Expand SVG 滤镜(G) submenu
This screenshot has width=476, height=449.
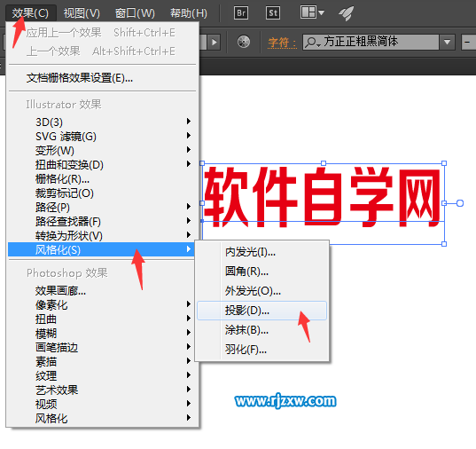pyautogui.click(x=102, y=136)
